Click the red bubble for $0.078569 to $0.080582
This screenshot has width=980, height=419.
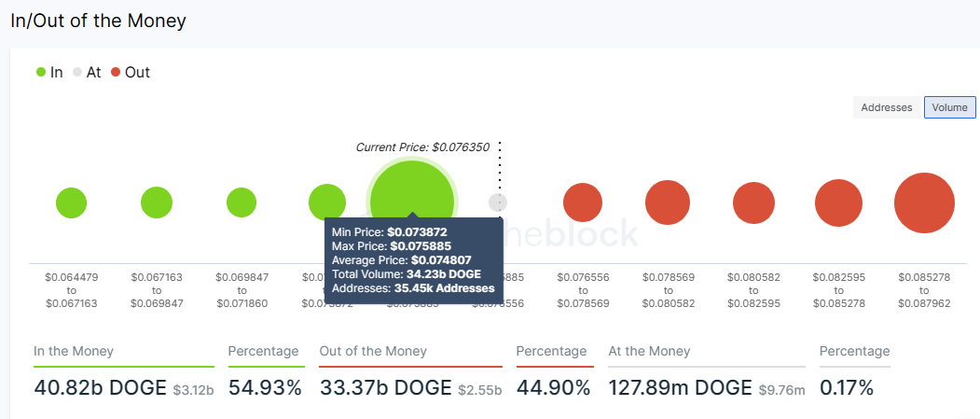[x=668, y=203]
